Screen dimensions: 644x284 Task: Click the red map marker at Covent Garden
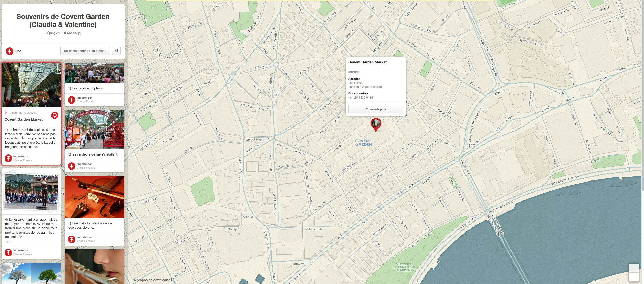click(x=376, y=124)
